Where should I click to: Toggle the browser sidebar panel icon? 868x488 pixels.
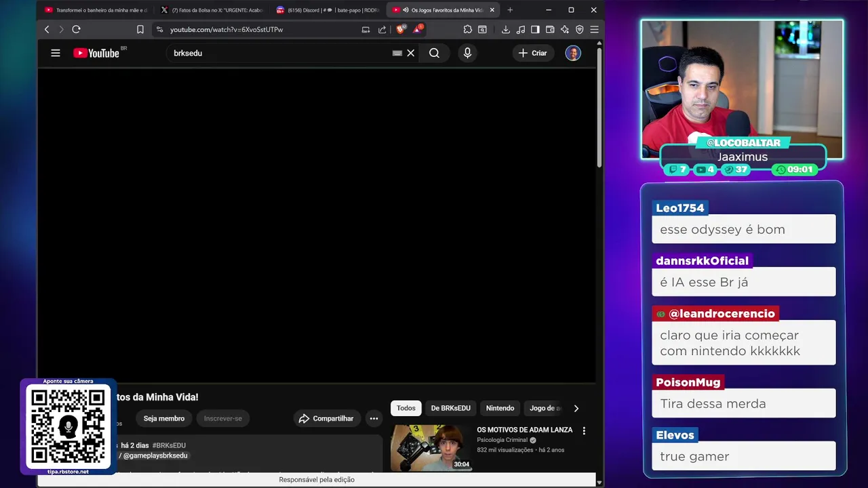click(535, 29)
